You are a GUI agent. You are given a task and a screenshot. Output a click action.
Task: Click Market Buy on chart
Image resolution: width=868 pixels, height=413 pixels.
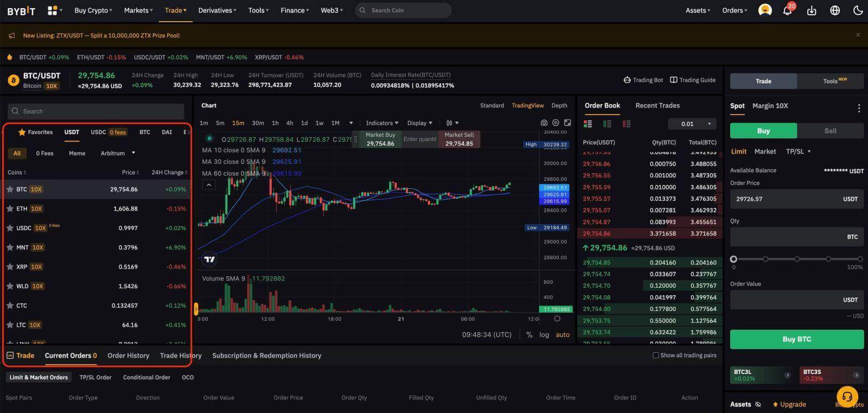pyautogui.click(x=380, y=139)
